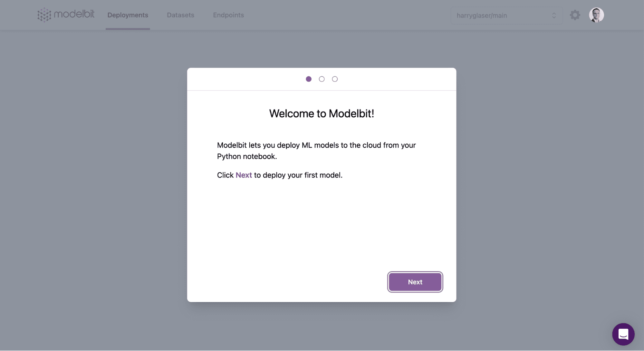Click the welcome modal dialog area
This screenshot has height=351, width=644.
(x=321, y=185)
